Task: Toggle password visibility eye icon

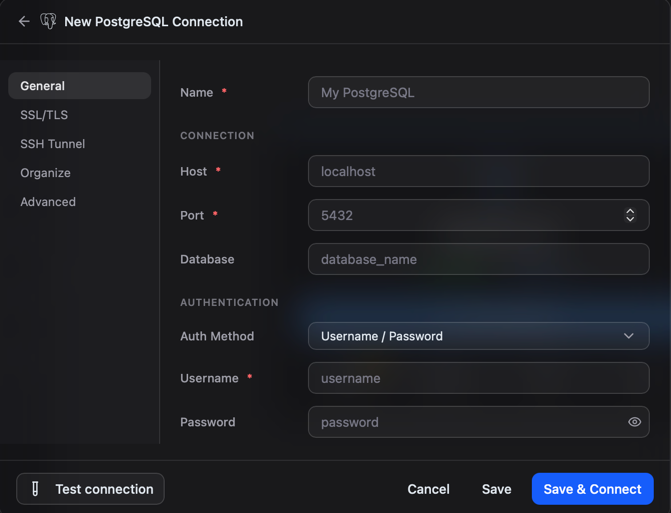Action: (x=634, y=422)
